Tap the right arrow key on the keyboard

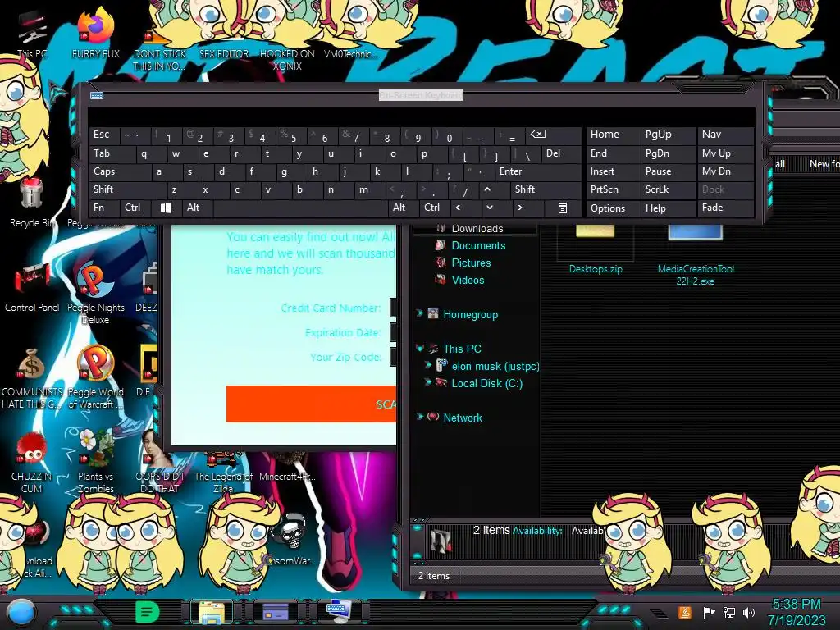(x=519, y=208)
